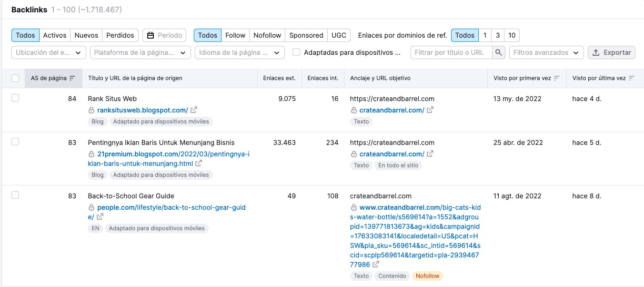Image resolution: width=644 pixels, height=287 pixels.
Task: Open ranksitusweb.blogspot.com link
Action: 142,110
